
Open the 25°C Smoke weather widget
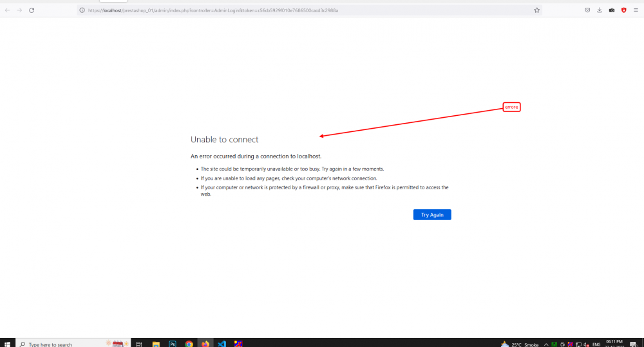click(520, 344)
